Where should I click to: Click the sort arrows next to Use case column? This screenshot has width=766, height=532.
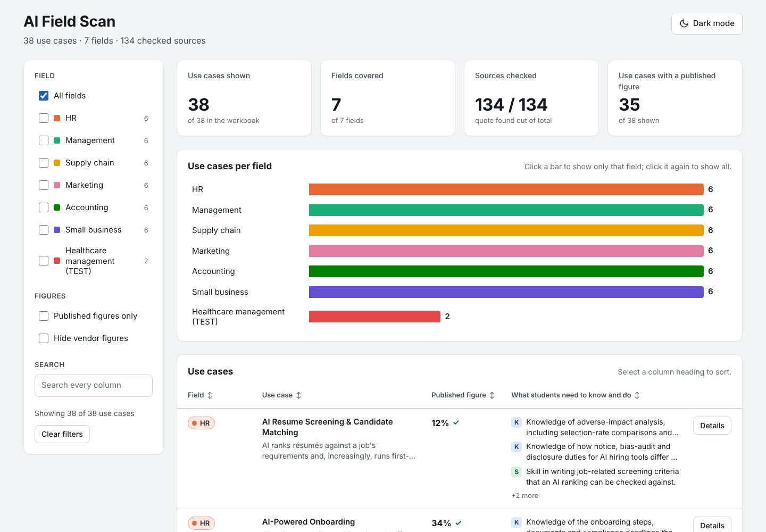298,395
